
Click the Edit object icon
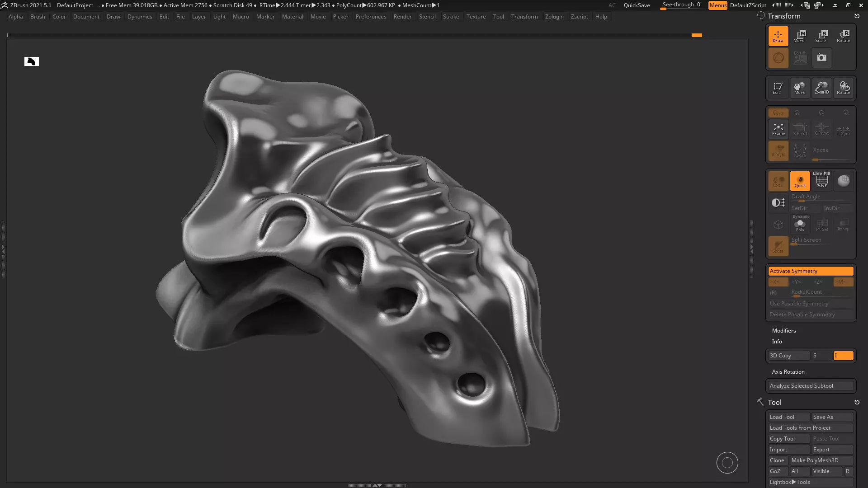[778, 88]
